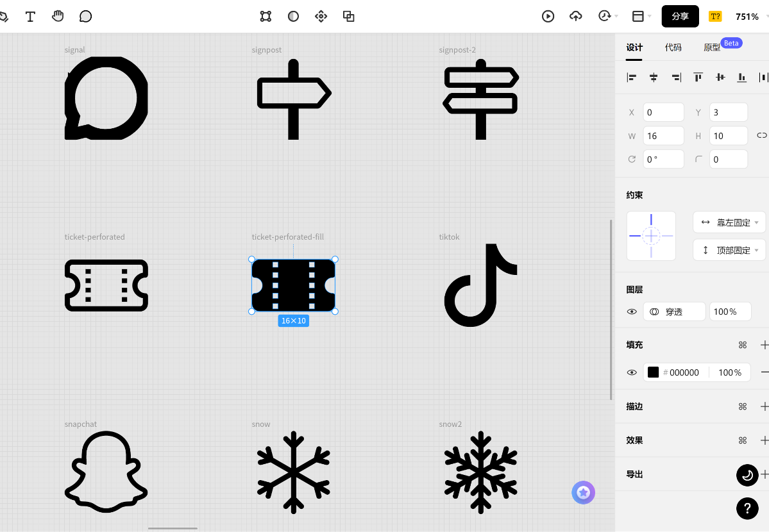
Task: Toggle fill visibility eye icon
Action: click(x=632, y=372)
